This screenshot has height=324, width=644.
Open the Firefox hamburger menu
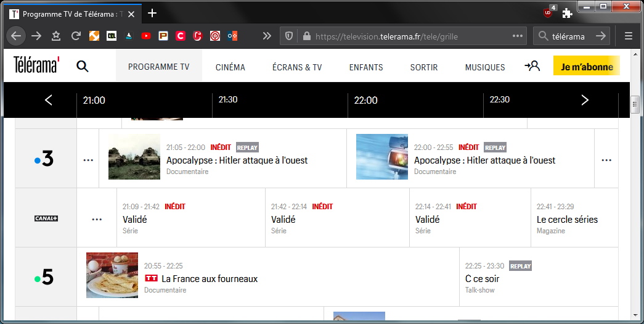coord(629,36)
